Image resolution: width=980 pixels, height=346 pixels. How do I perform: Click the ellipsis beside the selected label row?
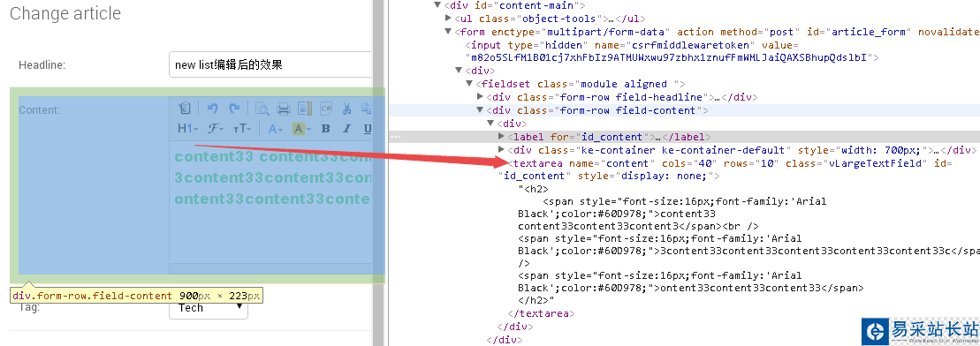395,136
